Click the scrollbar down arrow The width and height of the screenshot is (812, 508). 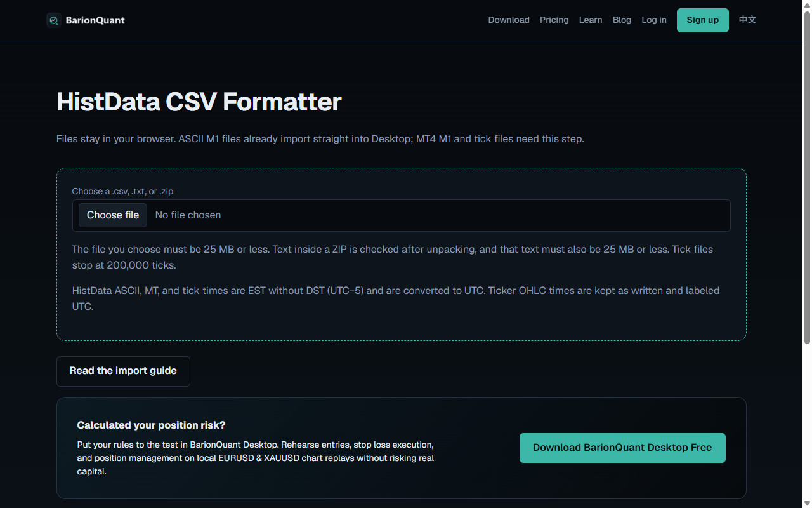(x=807, y=503)
